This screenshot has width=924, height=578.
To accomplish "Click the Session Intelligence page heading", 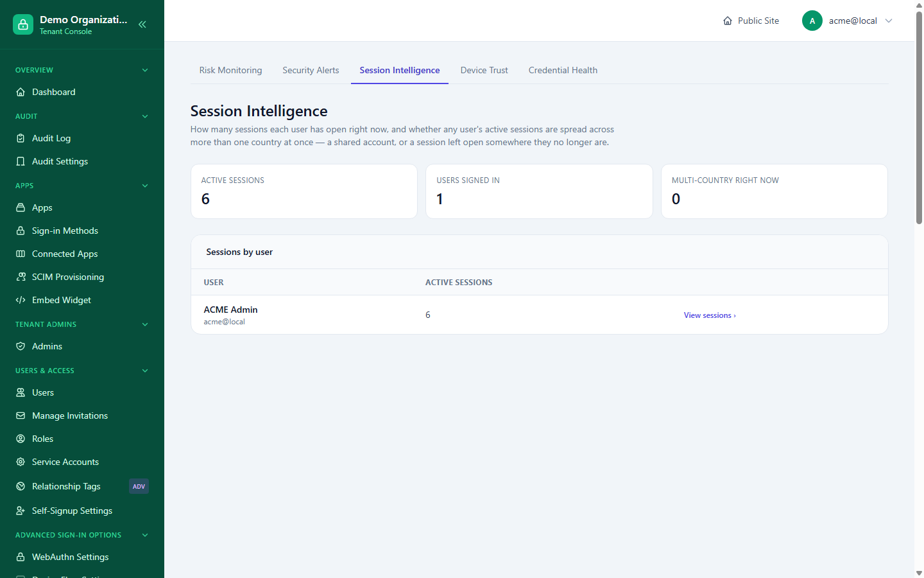I will coord(259,111).
